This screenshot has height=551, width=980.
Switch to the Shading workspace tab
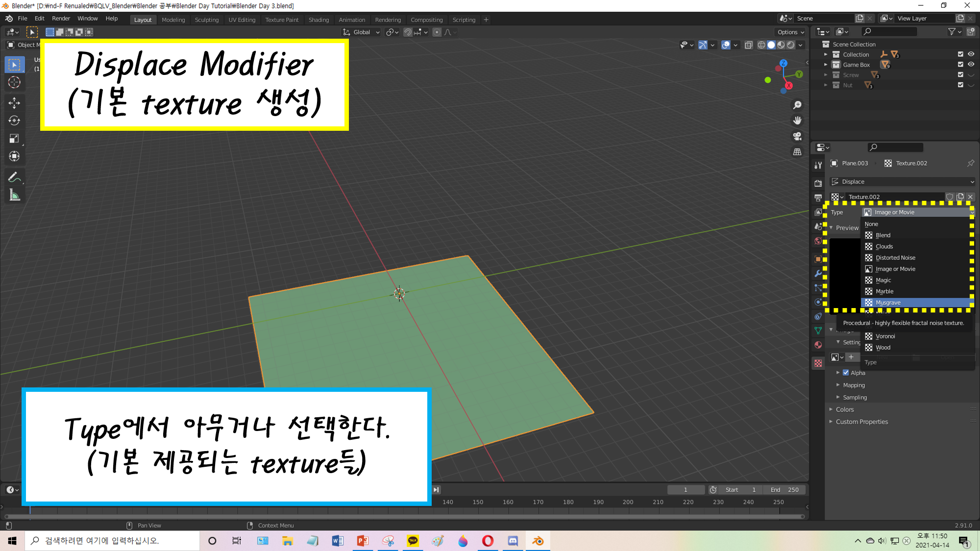click(x=318, y=20)
